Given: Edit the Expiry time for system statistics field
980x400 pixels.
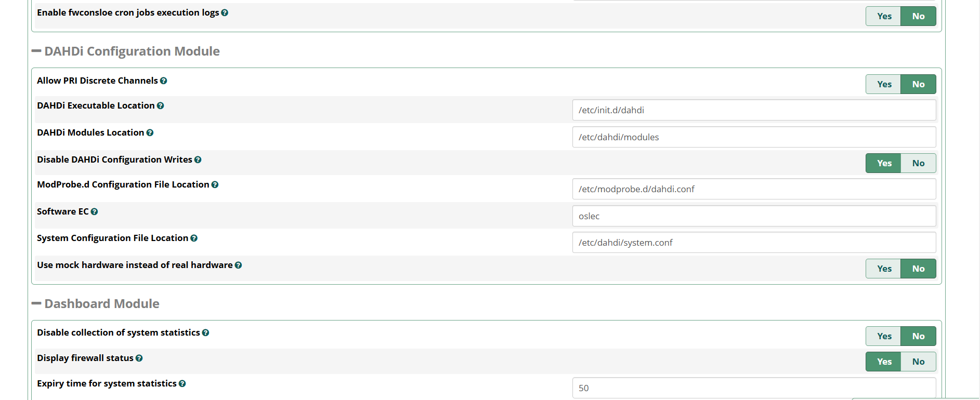Looking at the screenshot, I should tap(754, 388).
